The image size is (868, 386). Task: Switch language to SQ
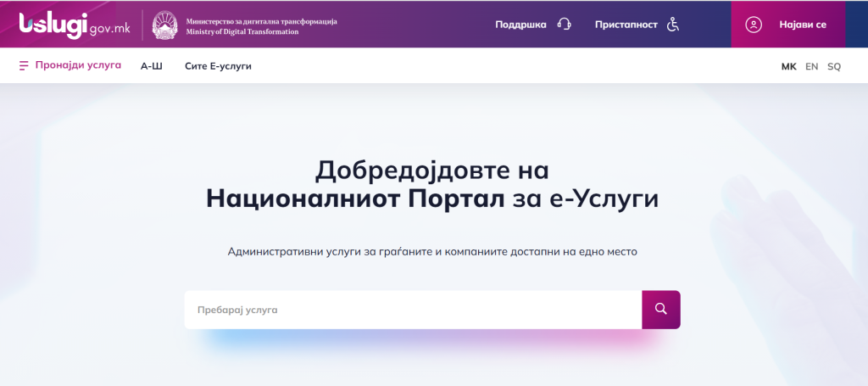834,66
